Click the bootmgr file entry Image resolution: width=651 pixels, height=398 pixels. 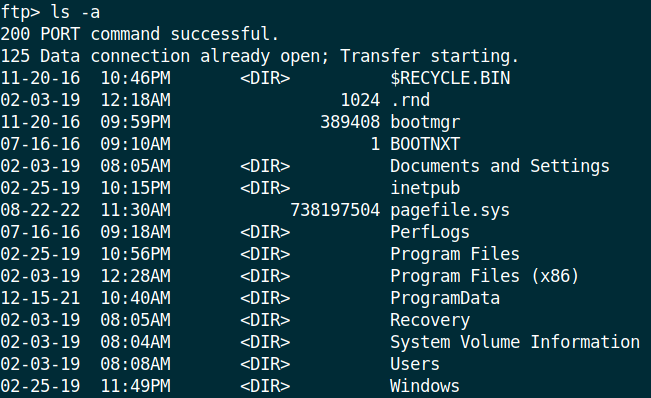(x=425, y=122)
